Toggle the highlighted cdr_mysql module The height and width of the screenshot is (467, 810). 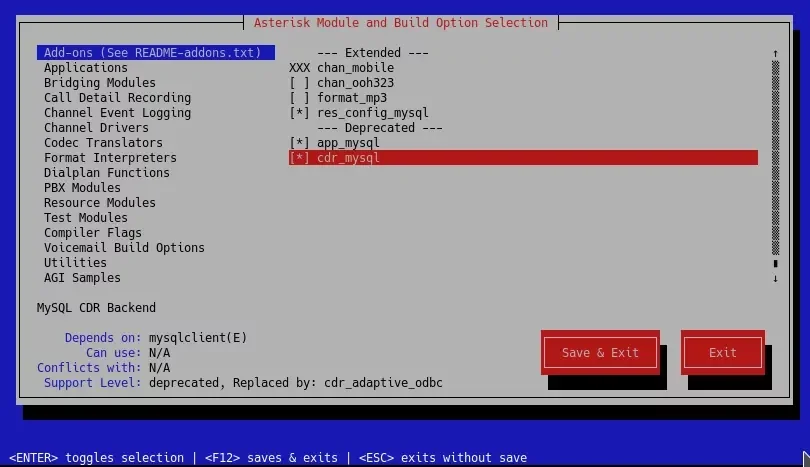tap(523, 158)
